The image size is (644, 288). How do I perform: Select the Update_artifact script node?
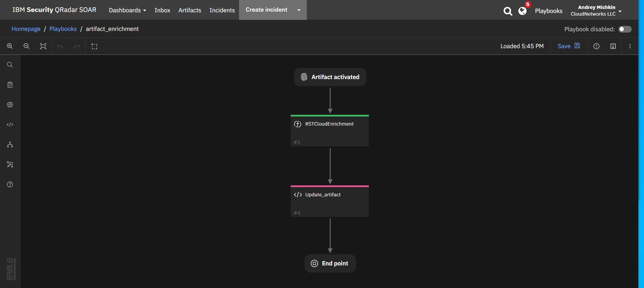coord(329,201)
